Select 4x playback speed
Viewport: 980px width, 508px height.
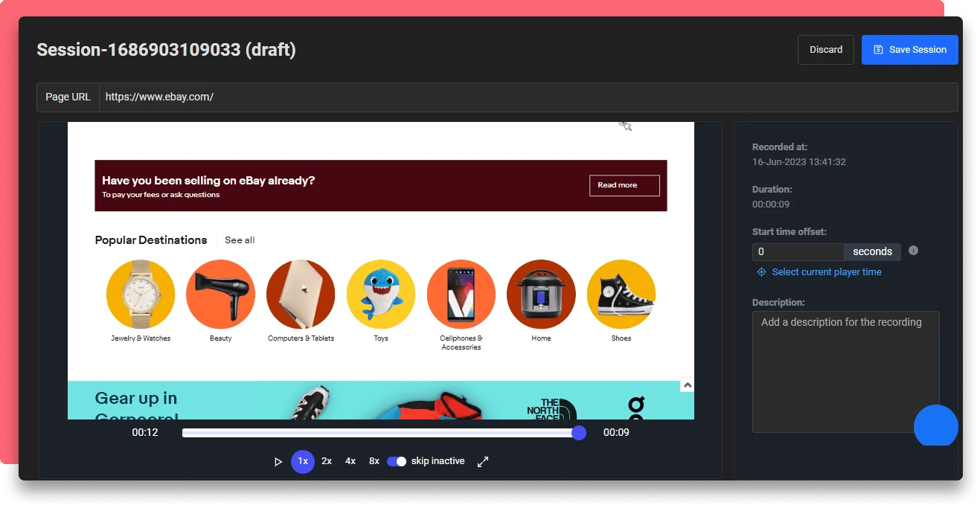pyautogui.click(x=350, y=461)
